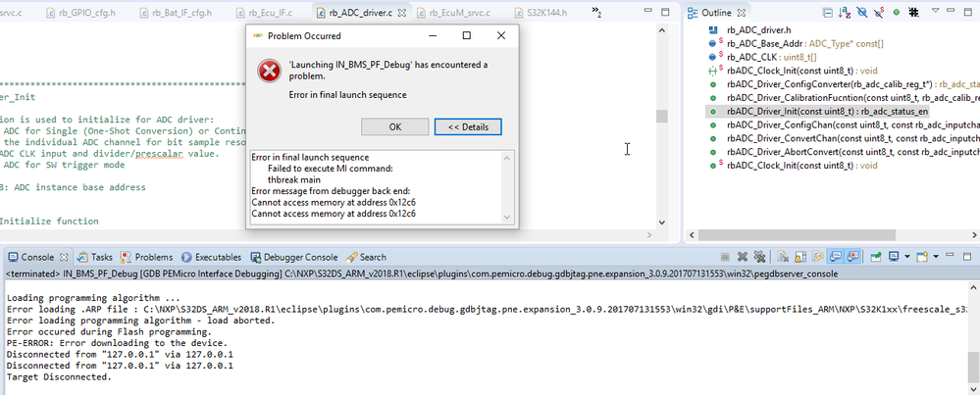
Task: Open the Display Selected Console dropdown arrow
Action: [907, 257]
